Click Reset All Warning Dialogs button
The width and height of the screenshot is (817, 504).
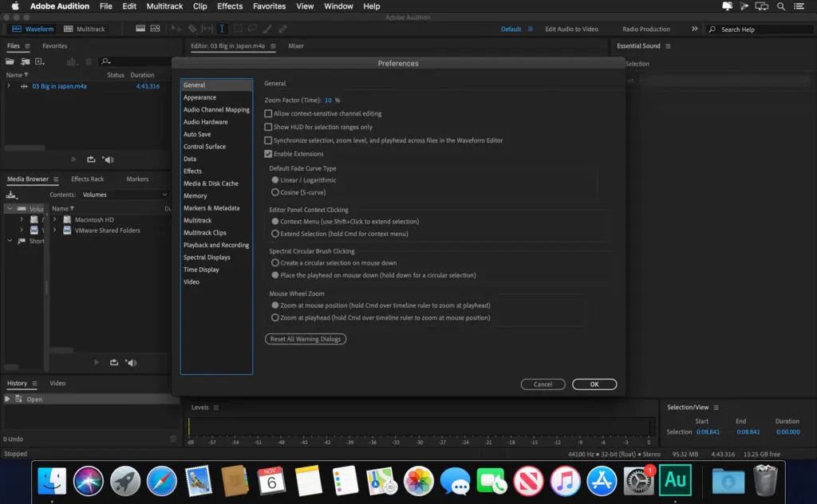coord(306,339)
